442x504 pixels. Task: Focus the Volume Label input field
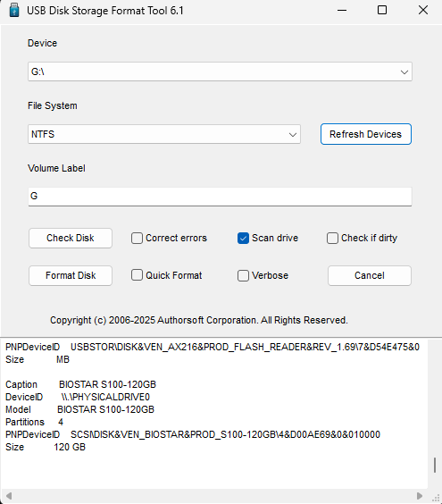[220, 197]
